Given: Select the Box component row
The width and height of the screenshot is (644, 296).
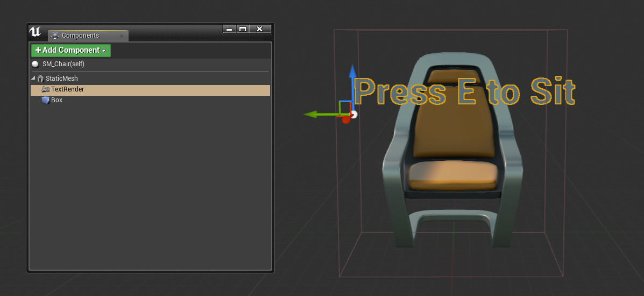Looking at the screenshot, I should 150,100.
